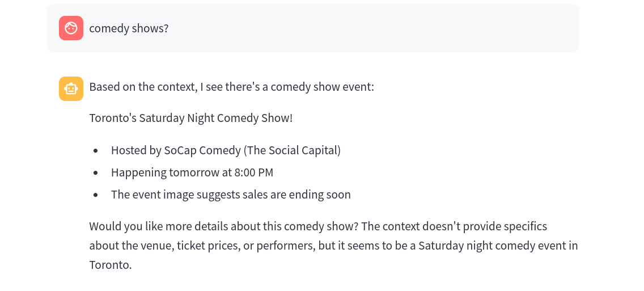Click the red user avatar icon
Image resolution: width=644 pixels, height=291 pixels.
coord(71,28)
